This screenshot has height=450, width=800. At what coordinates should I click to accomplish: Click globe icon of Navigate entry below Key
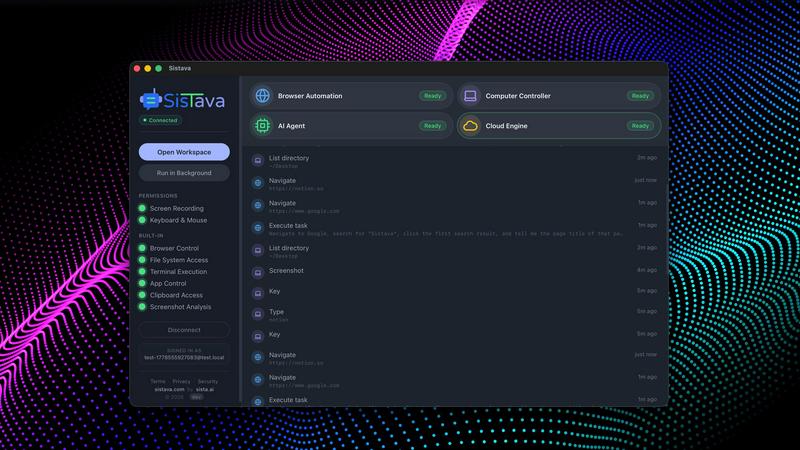coord(258,357)
